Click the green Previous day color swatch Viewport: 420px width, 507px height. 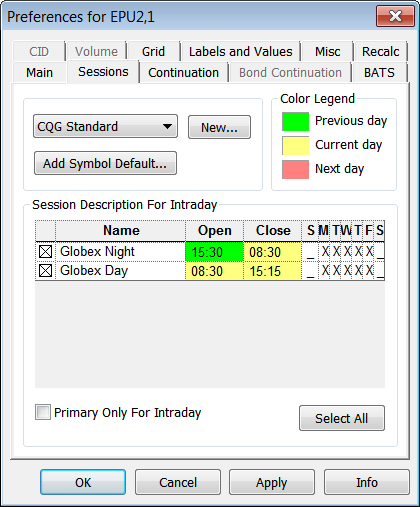pos(295,122)
